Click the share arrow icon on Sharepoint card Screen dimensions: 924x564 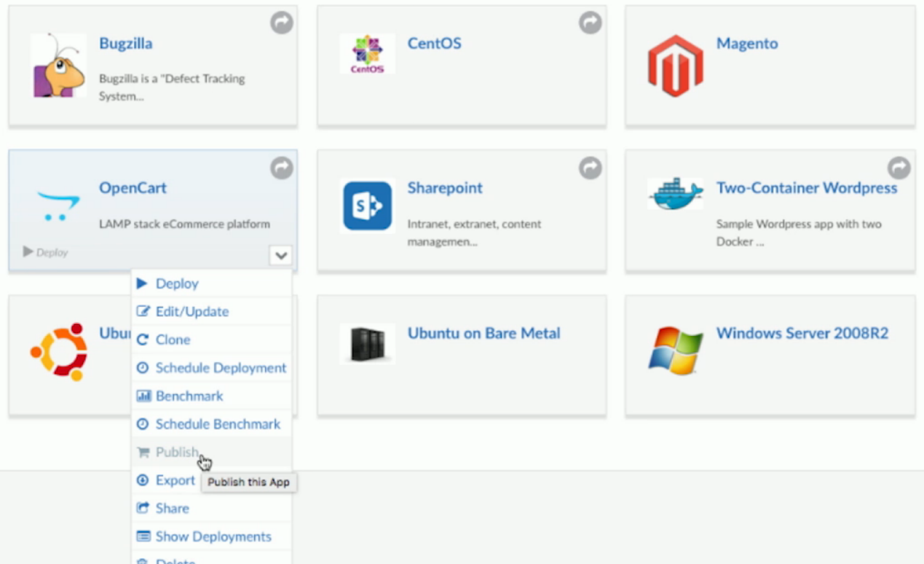(590, 168)
